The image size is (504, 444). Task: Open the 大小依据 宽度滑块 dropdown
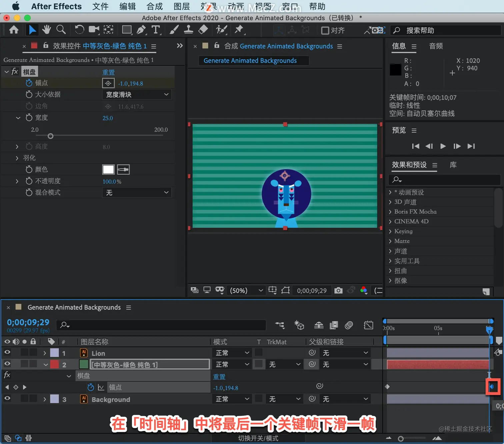tap(137, 95)
